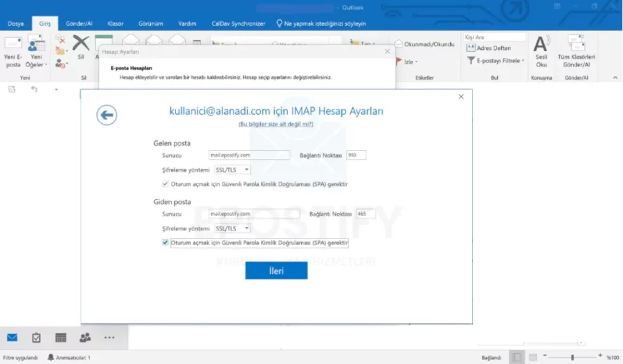Image resolution: width=623 pixels, height=364 pixels.
Task: Toggle outgoing SPA authentication checkbox
Action: pyautogui.click(x=165, y=242)
